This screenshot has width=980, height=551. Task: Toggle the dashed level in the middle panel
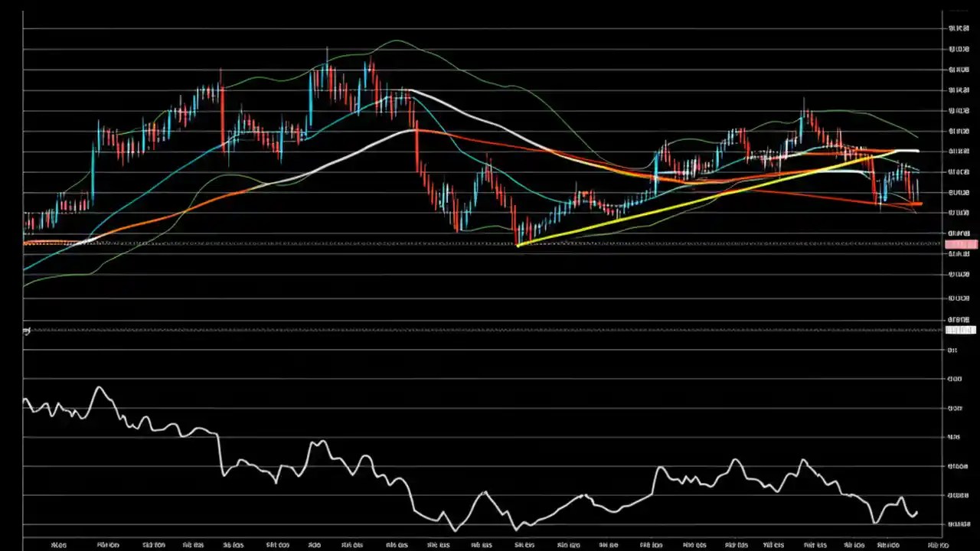(x=459, y=331)
